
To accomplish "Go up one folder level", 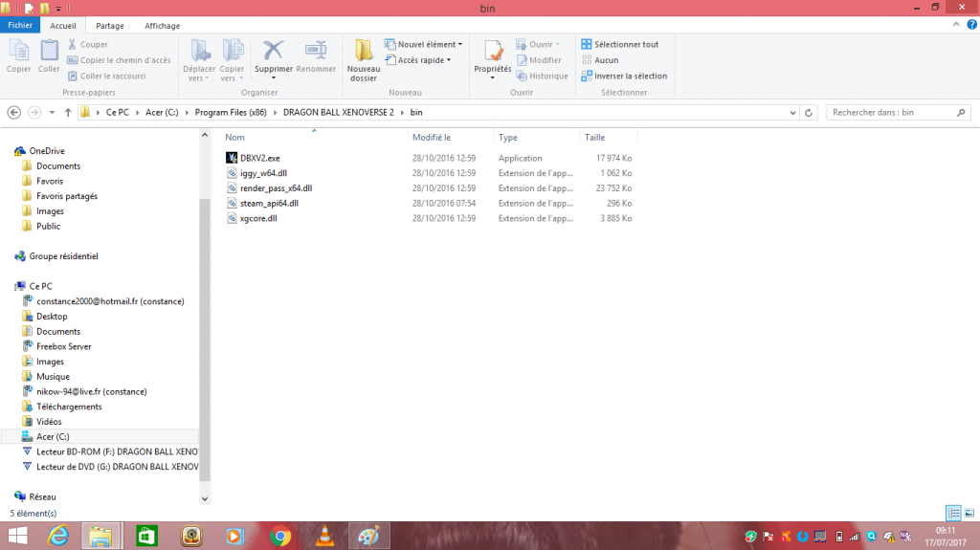I will [x=68, y=113].
